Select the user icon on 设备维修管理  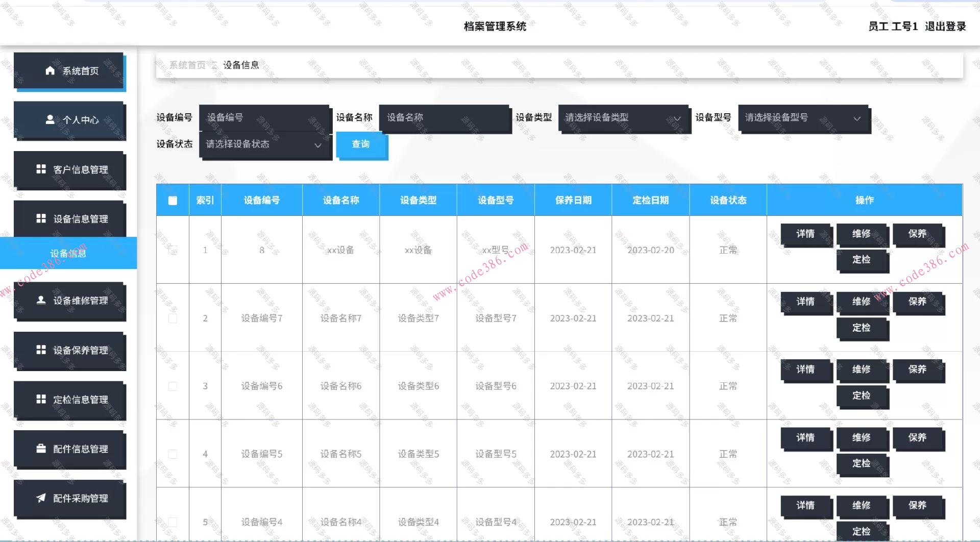click(x=42, y=301)
